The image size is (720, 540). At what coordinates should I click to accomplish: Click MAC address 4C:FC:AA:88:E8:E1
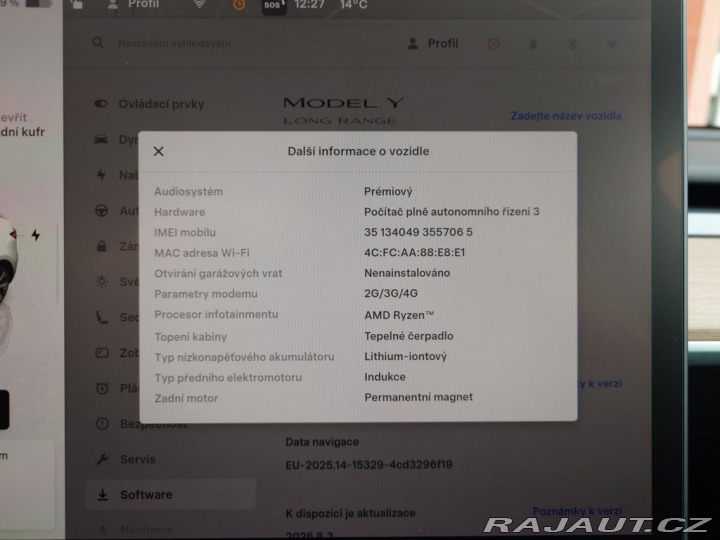click(x=415, y=253)
